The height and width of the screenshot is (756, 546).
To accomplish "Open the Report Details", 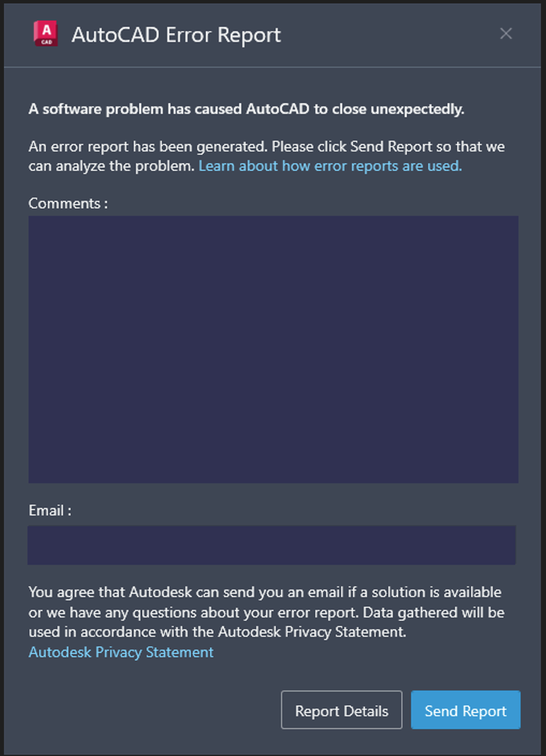I will 342,710.
